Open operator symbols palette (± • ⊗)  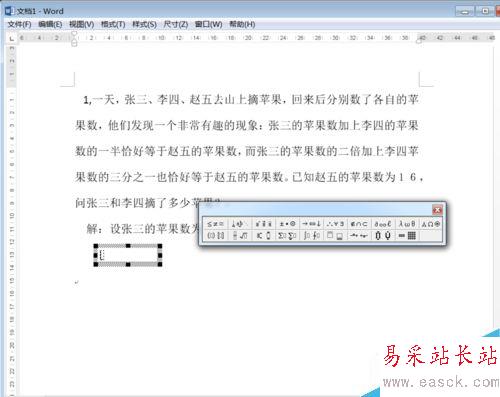click(x=287, y=224)
